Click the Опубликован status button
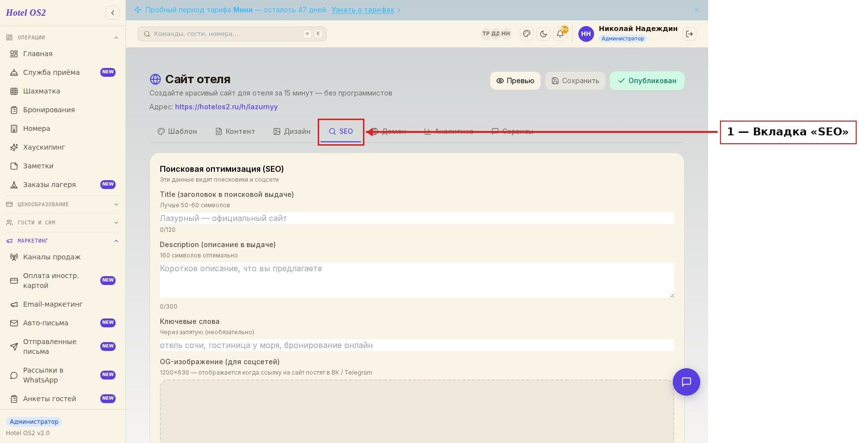 647,81
